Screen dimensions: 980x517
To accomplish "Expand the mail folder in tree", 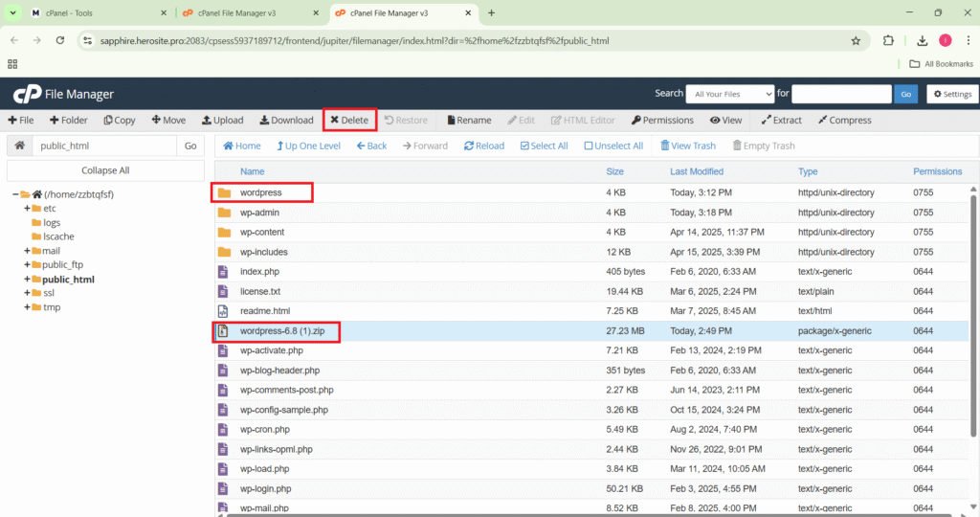I will pyautogui.click(x=27, y=251).
